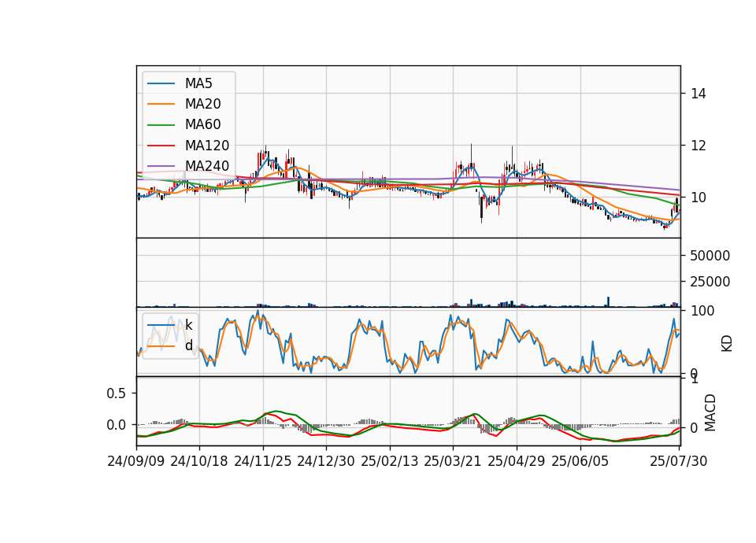This screenshot has width=756, height=543.
Task: Click the MA120 legend label
Action: [207, 146]
